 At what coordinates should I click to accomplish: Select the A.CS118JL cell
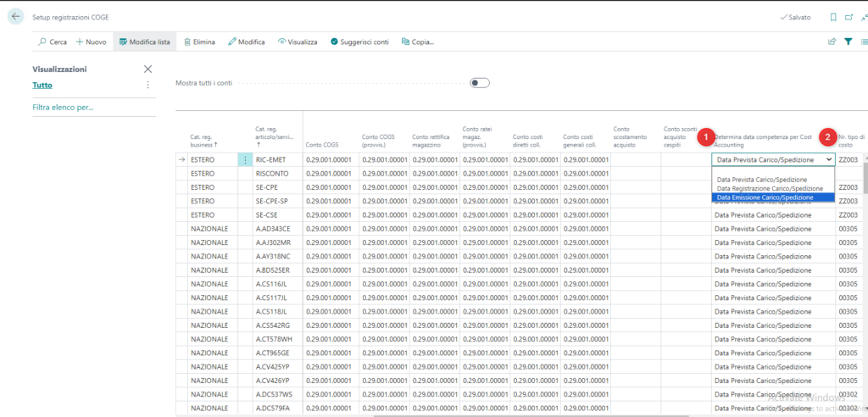pos(277,311)
